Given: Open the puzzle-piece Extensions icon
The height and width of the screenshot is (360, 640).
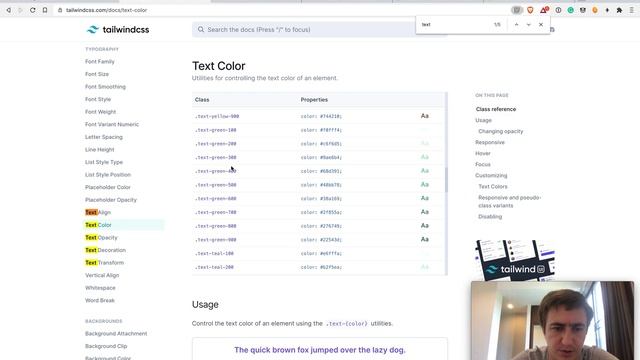Looking at the screenshot, I should point(619,10).
